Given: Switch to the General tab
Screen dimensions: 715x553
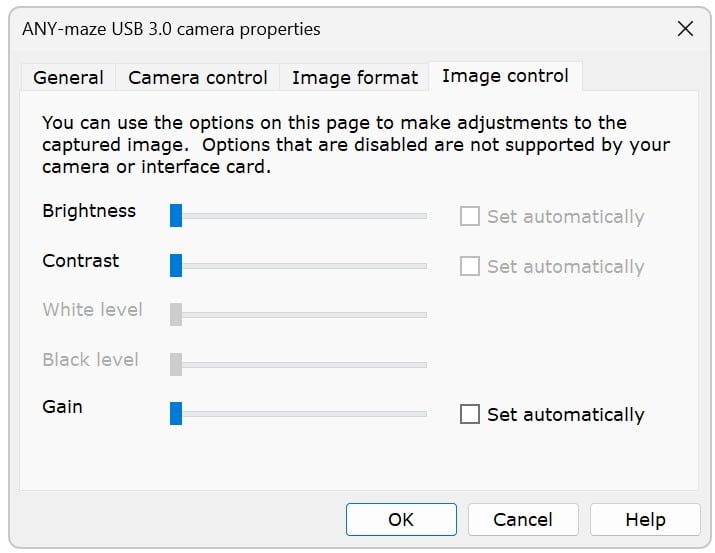Looking at the screenshot, I should (x=68, y=77).
